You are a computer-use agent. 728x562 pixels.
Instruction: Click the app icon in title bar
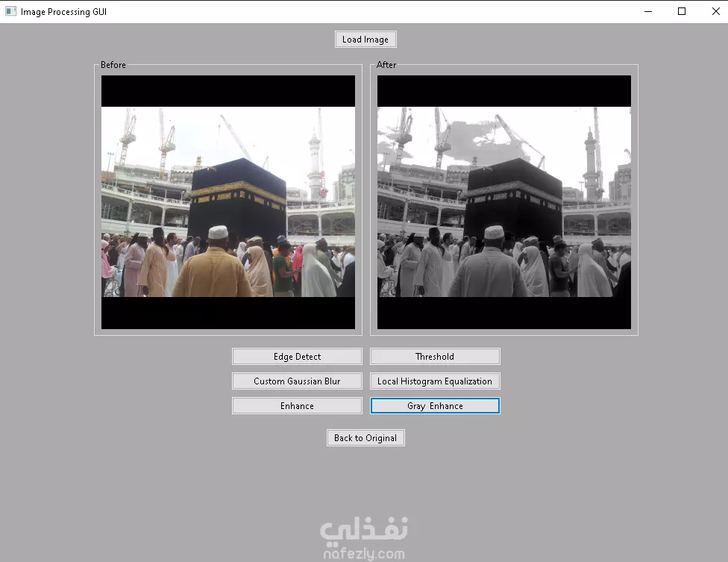[10, 11]
